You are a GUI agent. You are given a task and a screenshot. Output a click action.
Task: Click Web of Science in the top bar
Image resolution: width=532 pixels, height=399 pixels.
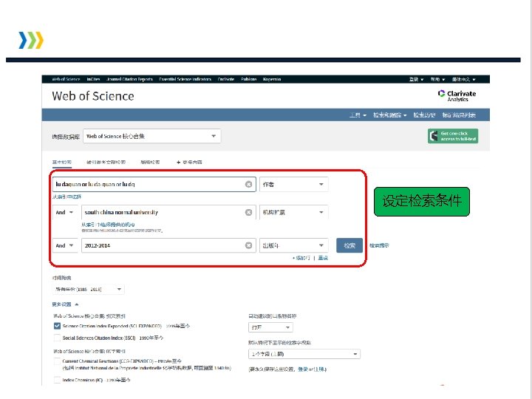pyautogui.click(x=66, y=79)
